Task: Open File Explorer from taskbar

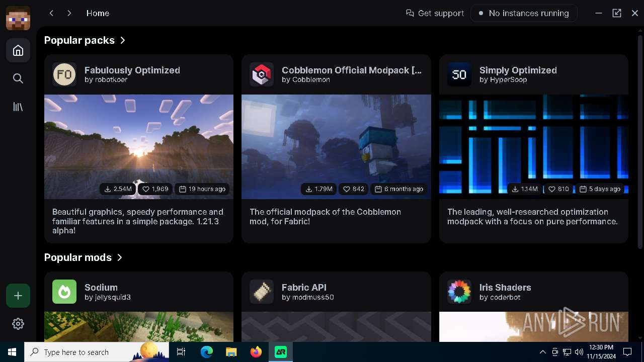Action: (x=231, y=352)
